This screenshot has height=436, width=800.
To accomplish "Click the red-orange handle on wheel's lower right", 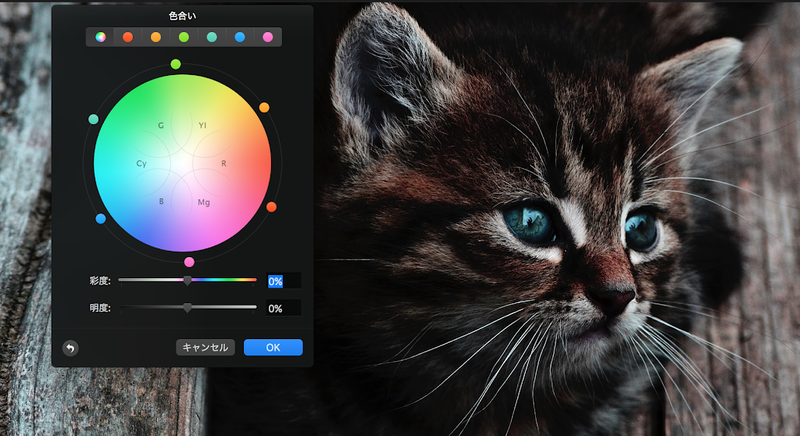I will click(271, 207).
